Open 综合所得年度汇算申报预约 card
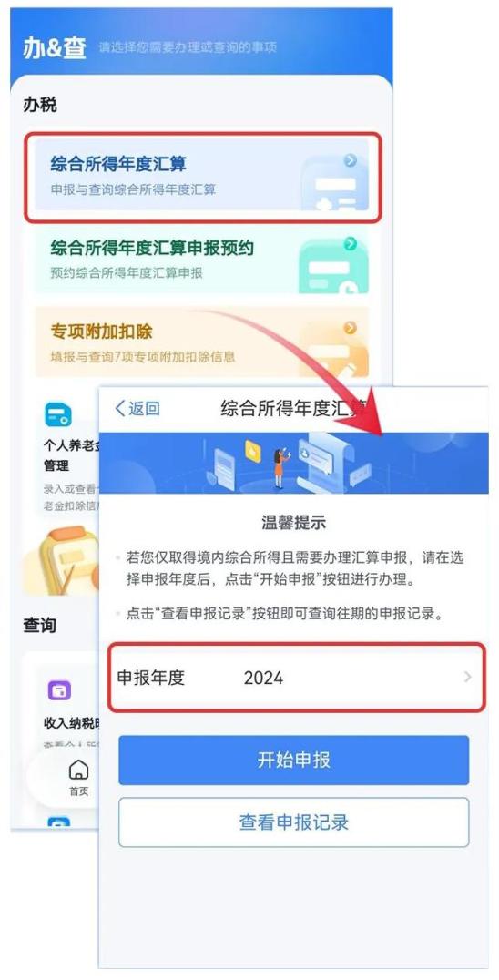This screenshot has width=499, height=980. point(202,260)
